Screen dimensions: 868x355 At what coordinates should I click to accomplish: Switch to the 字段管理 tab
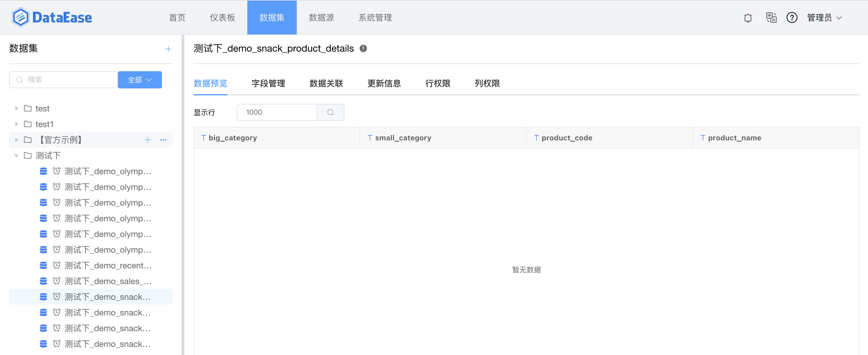pos(268,83)
